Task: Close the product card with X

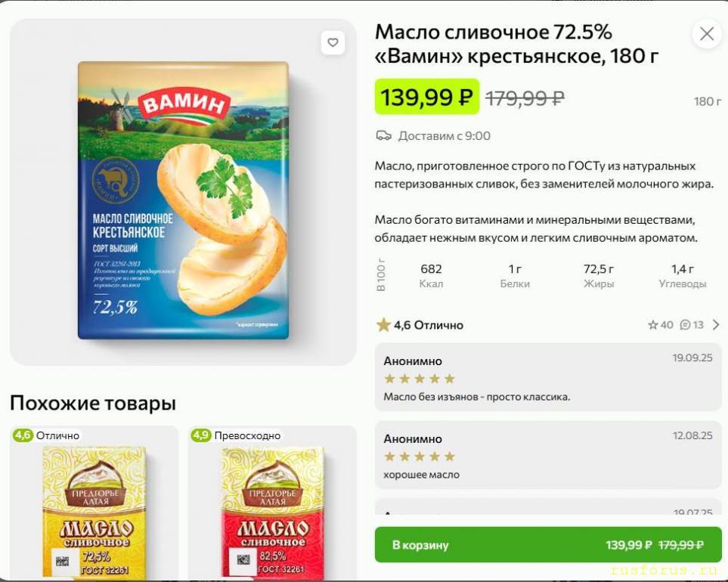Action: point(707,34)
